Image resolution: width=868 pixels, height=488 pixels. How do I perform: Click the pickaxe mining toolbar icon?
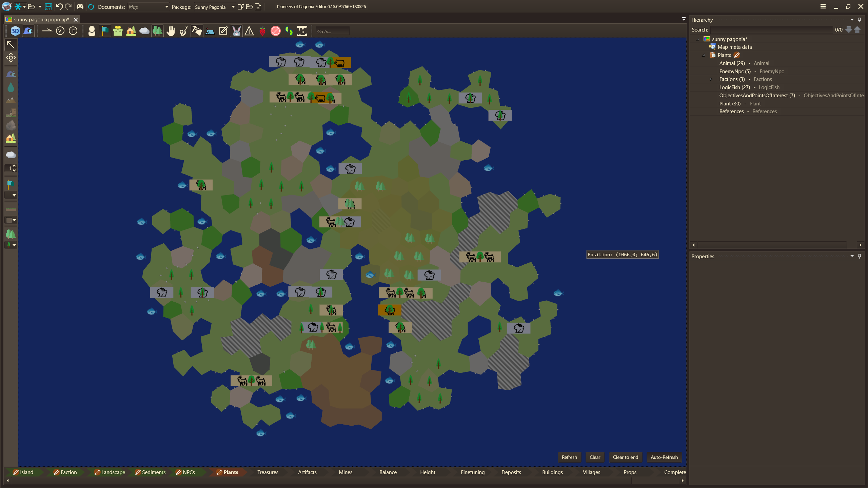tap(197, 31)
